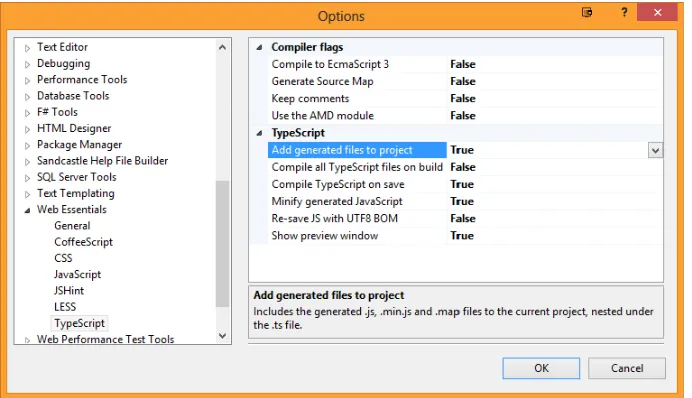Expand the F# Tools node arrow
Image resolution: width=692 pixels, height=398 pixels.
pyautogui.click(x=27, y=113)
